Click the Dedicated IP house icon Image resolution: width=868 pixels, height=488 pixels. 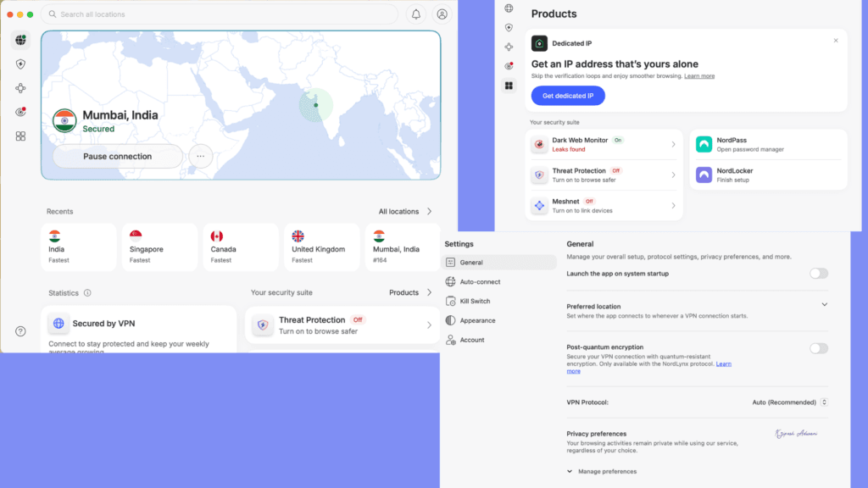(x=539, y=43)
